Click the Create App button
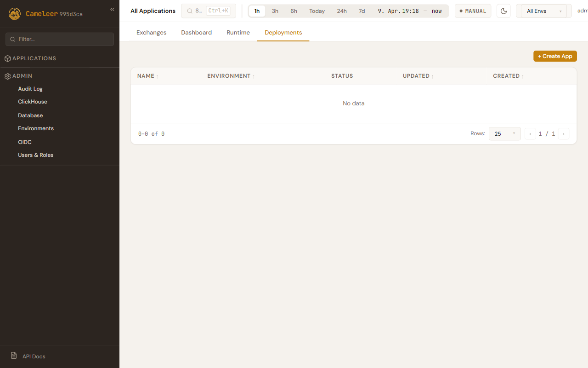The width and height of the screenshot is (588, 368). click(555, 56)
